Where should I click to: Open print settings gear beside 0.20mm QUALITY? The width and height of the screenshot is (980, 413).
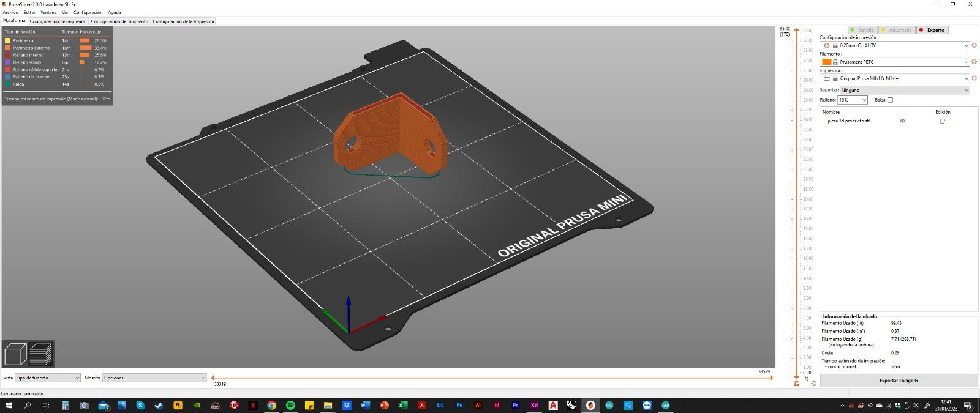[x=974, y=45]
